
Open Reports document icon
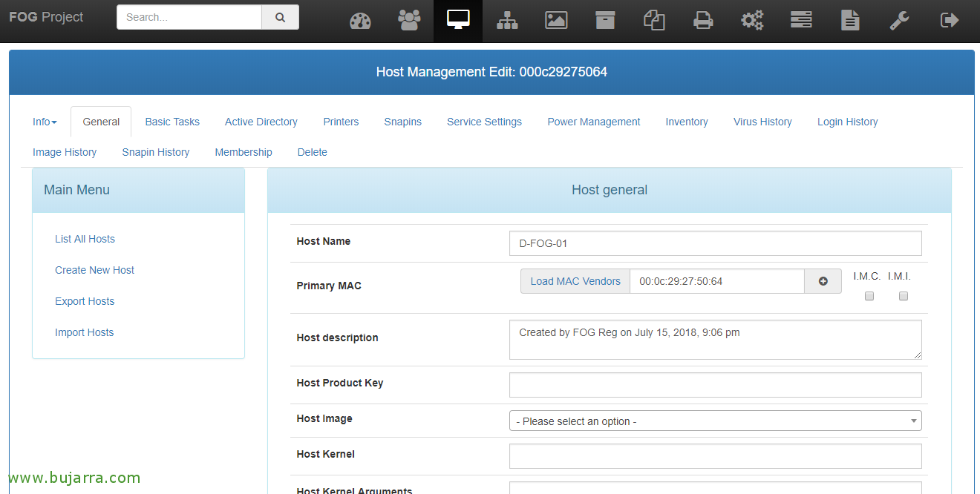pyautogui.click(x=850, y=21)
